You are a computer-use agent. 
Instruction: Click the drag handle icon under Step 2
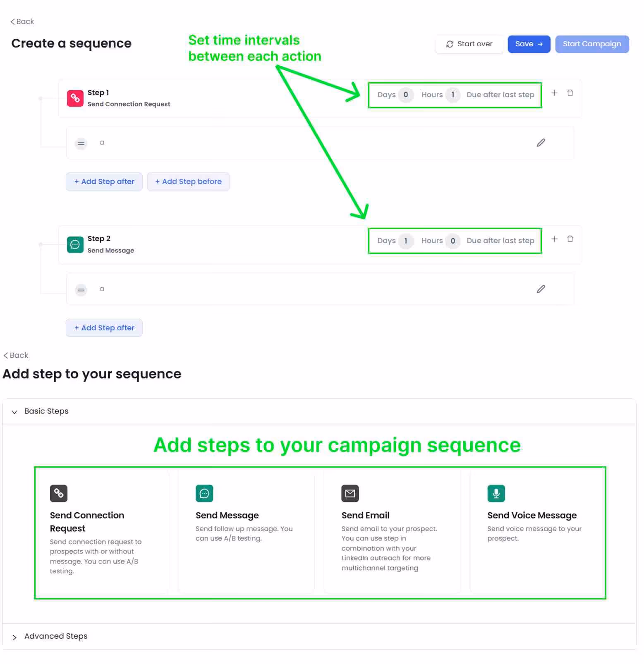tap(81, 290)
